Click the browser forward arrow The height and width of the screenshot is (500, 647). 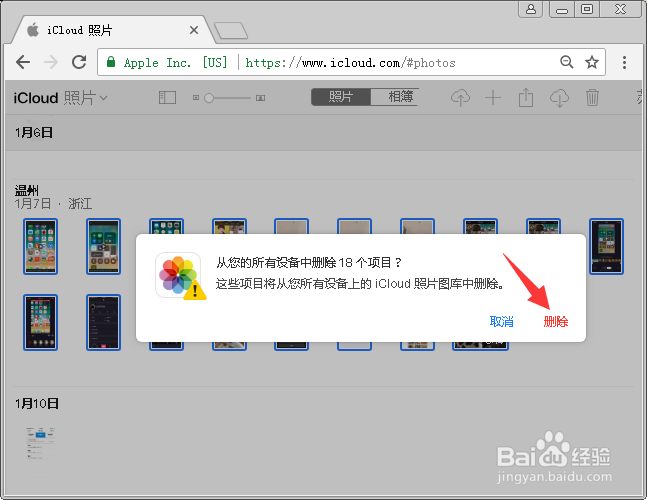pos(51,62)
